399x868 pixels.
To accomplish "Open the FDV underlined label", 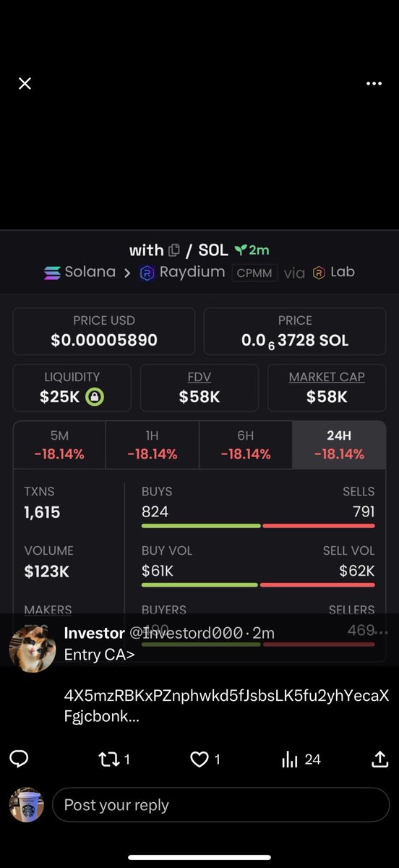I will point(199,377).
